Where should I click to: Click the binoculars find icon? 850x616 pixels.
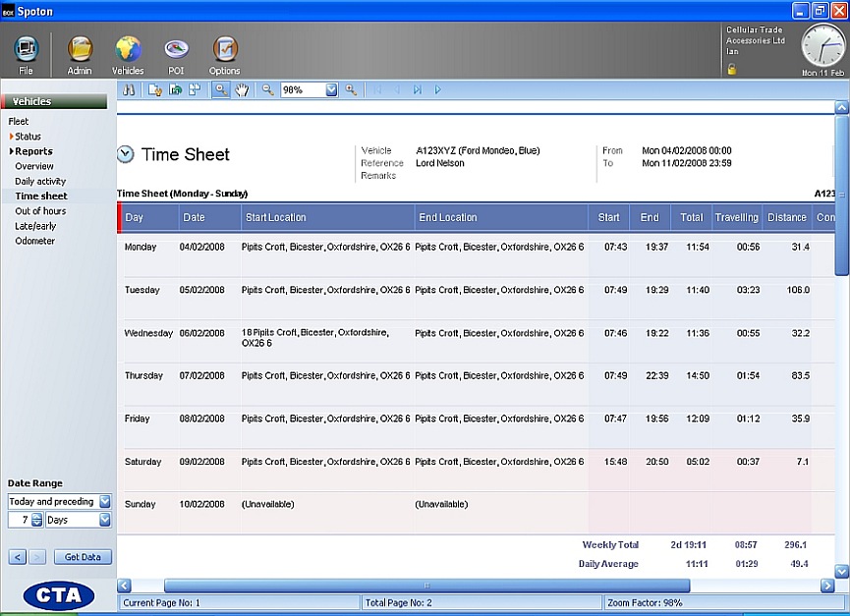click(128, 89)
